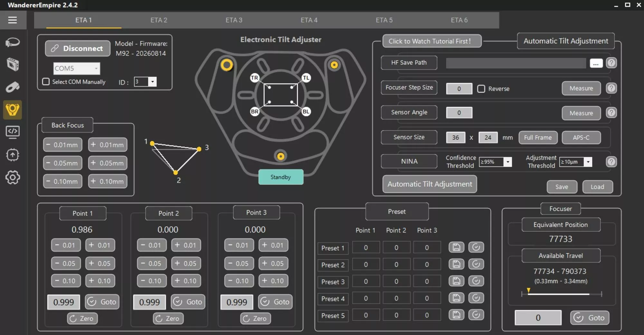The image size is (644, 335).
Task: Toggle the Reverse checkbox
Action: tap(481, 89)
